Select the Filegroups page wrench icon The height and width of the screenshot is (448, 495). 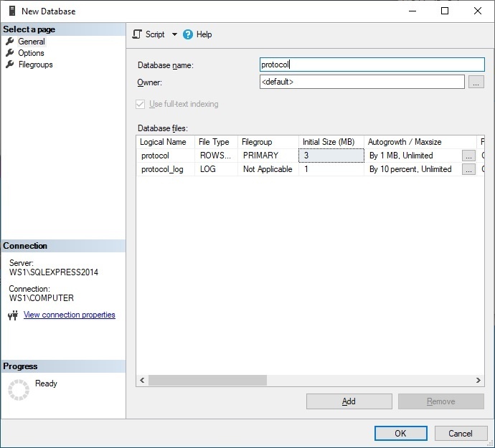pyautogui.click(x=10, y=65)
